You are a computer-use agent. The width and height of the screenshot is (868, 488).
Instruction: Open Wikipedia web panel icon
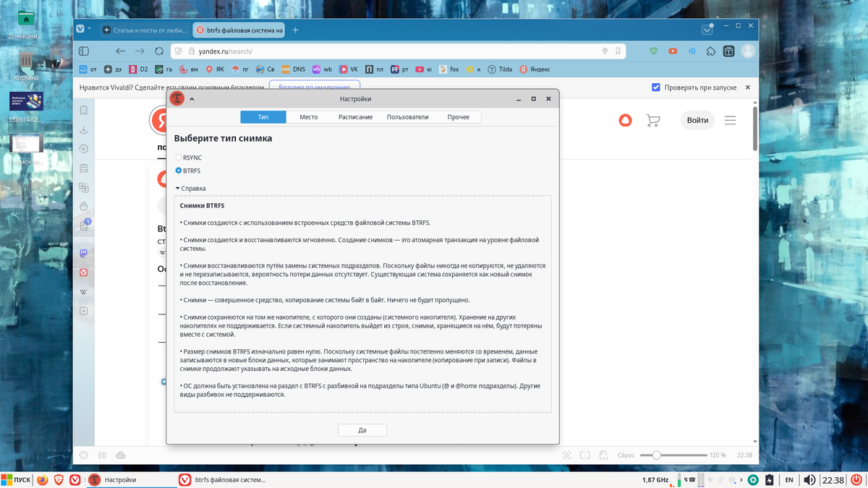pos(84,292)
